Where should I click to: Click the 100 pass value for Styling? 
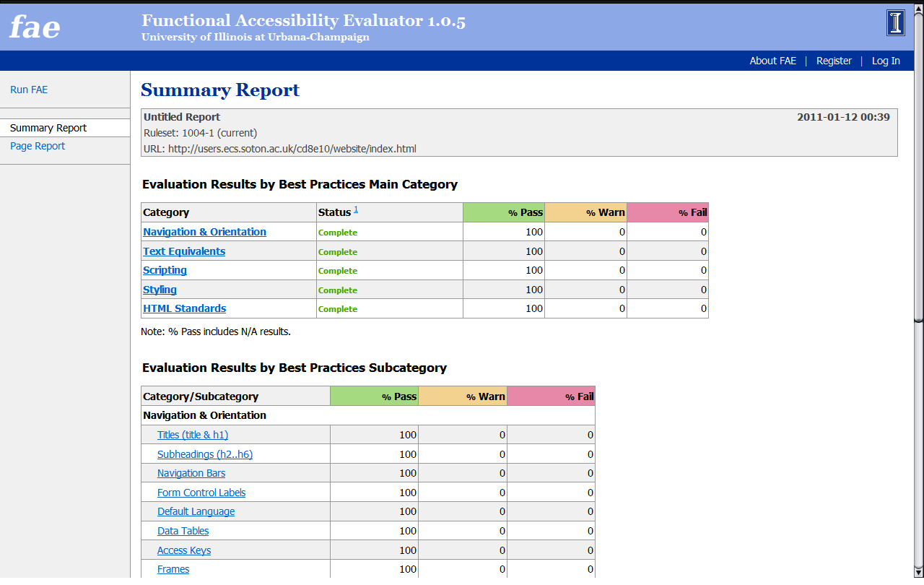[x=533, y=290]
